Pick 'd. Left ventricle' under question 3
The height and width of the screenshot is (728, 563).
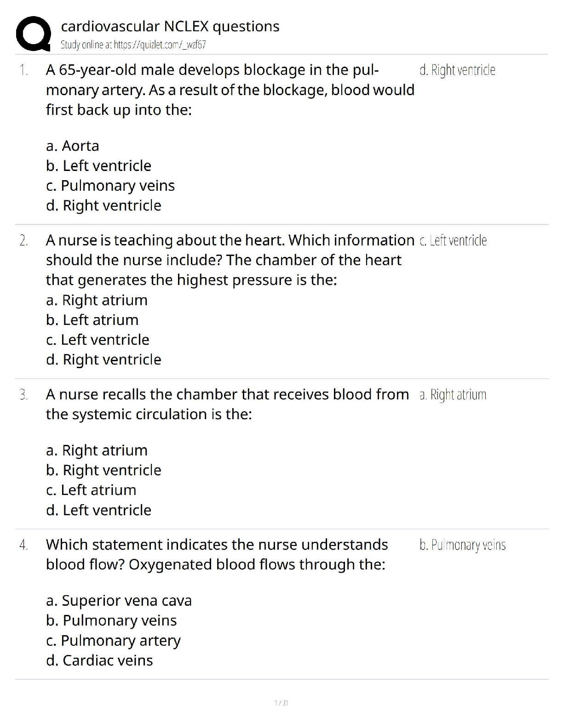tap(98, 510)
